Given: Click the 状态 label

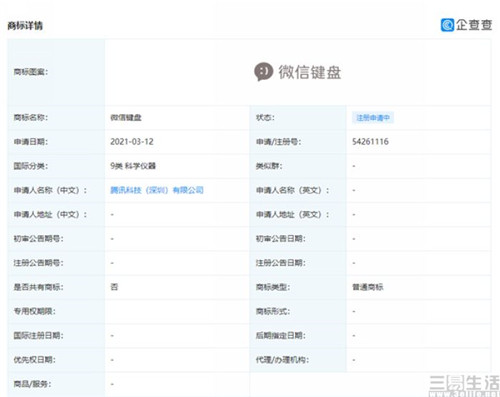Looking at the screenshot, I should click(x=265, y=117).
